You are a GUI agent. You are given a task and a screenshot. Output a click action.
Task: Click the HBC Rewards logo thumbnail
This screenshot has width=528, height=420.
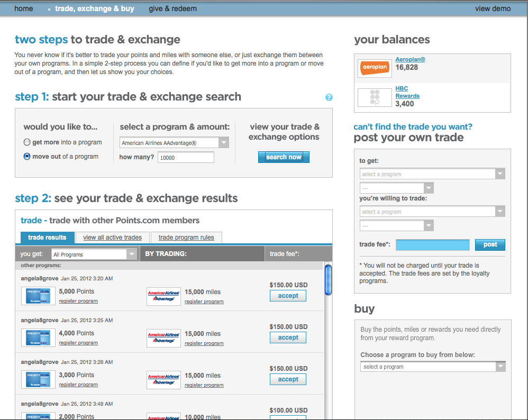374,98
